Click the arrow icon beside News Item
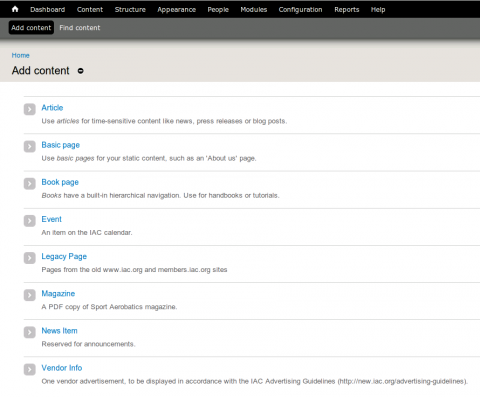 tap(30, 332)
